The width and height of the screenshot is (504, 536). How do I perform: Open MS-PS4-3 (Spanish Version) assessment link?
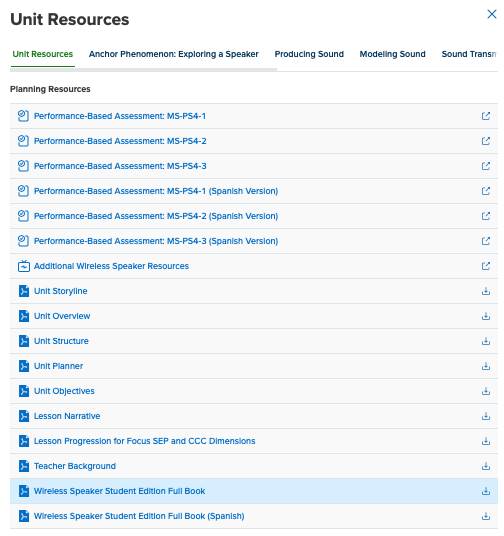coord(156,241)
